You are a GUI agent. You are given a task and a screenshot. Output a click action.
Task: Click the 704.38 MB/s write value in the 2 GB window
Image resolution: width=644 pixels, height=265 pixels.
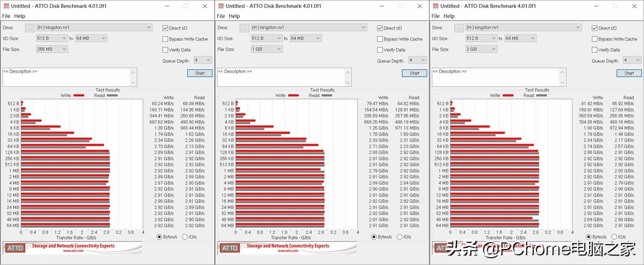[592, 122]
